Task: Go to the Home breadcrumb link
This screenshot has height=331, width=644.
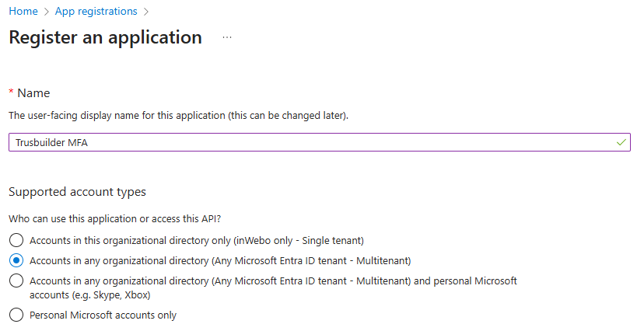Action: (23, 12)
